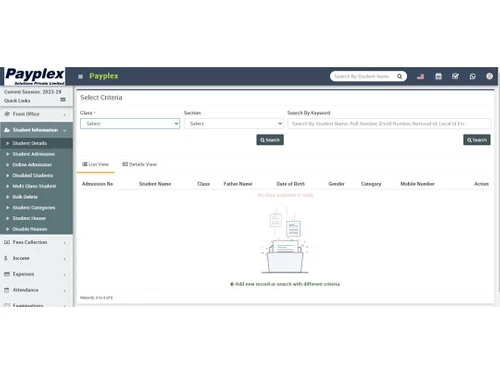Sort by Mobile Number column

pyautogui.click(x=417, y=184)
